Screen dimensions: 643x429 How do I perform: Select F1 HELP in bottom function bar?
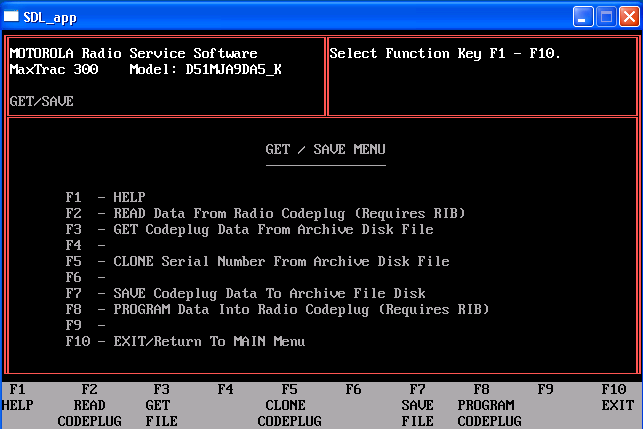(17, 397)
